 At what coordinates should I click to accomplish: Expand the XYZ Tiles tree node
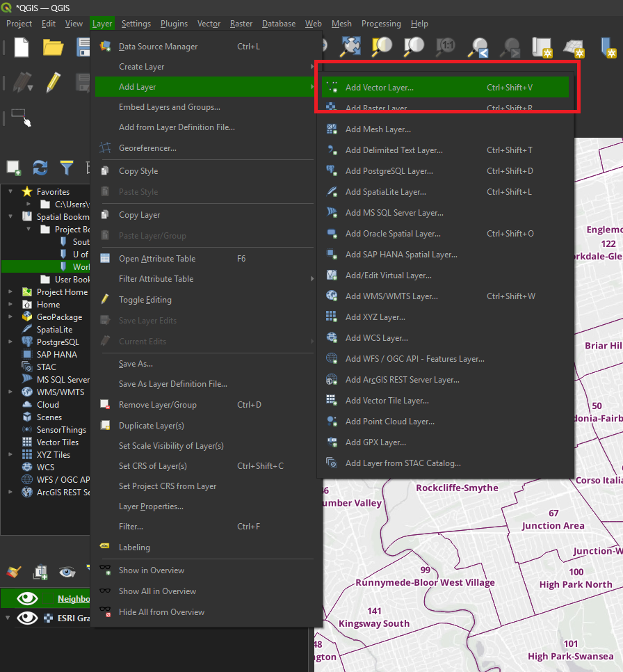tap(10, 454)
